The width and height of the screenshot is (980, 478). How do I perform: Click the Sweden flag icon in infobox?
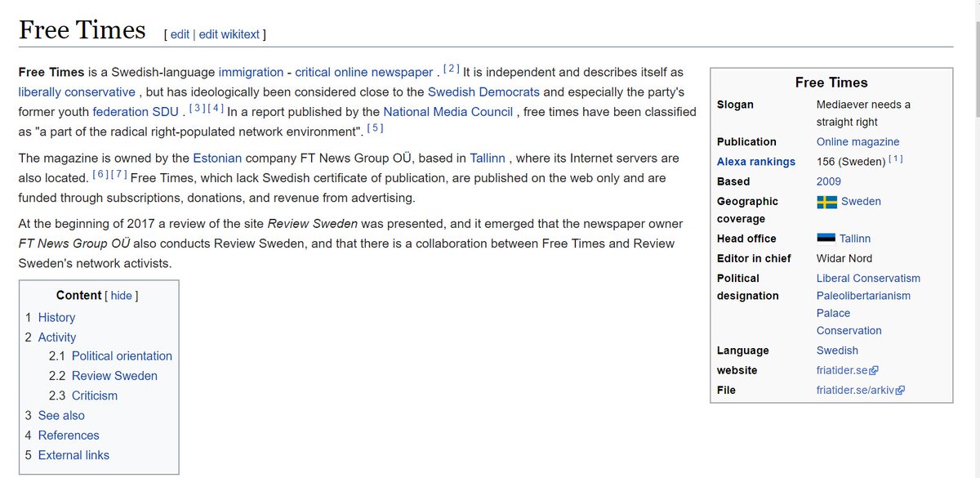[826, 202]
